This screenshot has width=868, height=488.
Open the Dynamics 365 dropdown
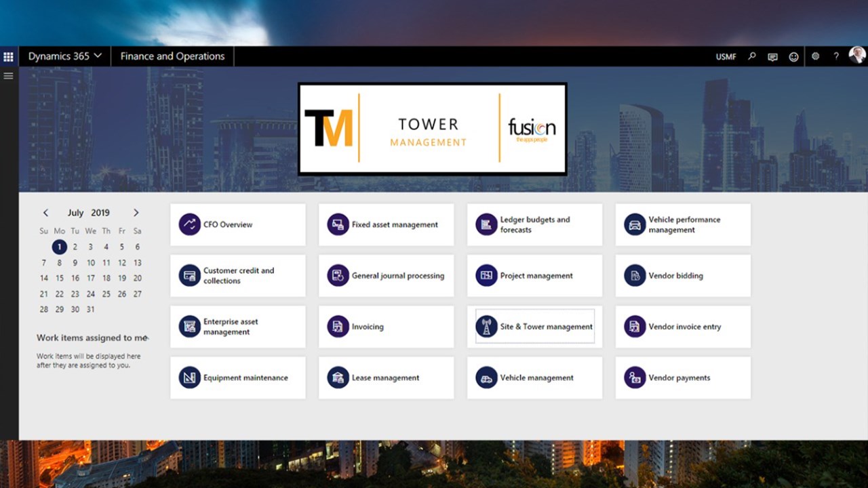coord(64,56)
